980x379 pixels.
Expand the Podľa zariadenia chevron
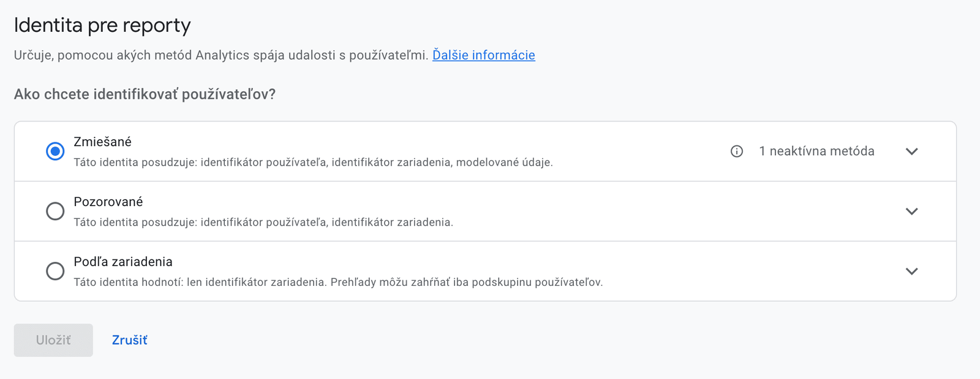[x=911, y=271]
